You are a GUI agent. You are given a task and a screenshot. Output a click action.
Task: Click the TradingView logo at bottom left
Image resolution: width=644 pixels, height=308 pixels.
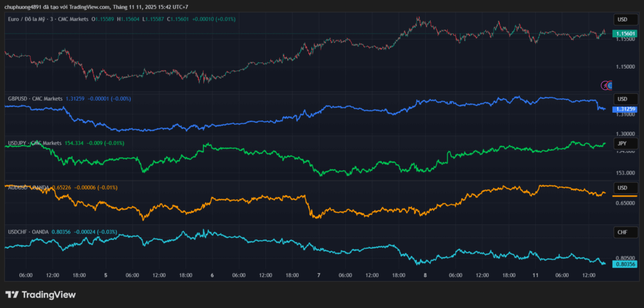[40, 295]
